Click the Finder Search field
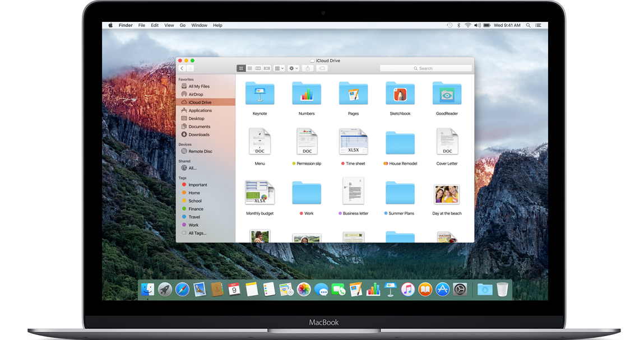This screenshot has width=644, height=340. coord(426,68)
